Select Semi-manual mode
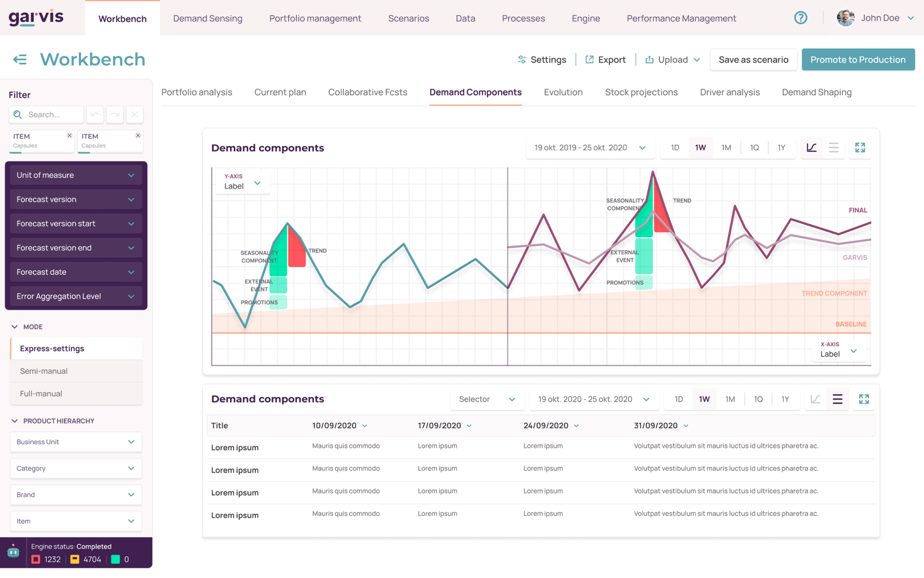Screen dimensions: 924x578 pos(44,371)
